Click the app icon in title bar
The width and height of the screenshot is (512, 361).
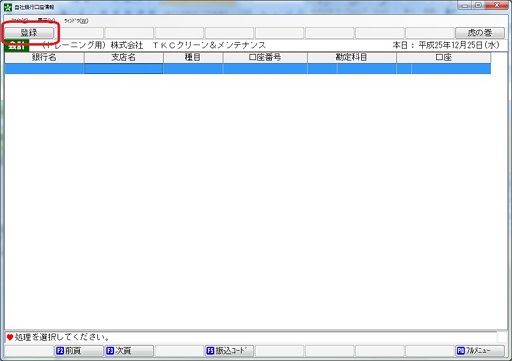(x=8, y=7)
